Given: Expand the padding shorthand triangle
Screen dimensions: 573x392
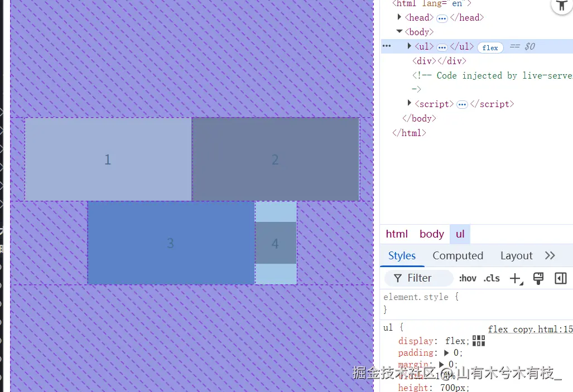Looking at the screenshot, I should click(446, 353).
